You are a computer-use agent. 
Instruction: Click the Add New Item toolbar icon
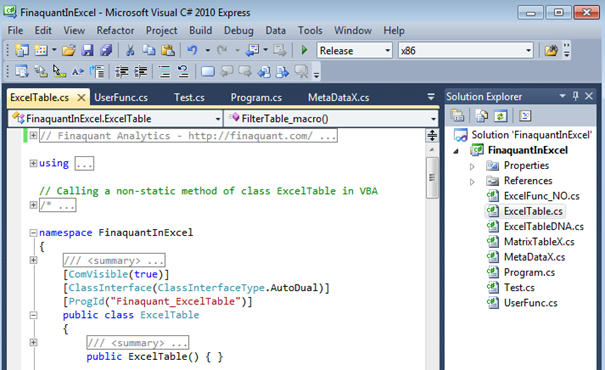pos(41,50)
